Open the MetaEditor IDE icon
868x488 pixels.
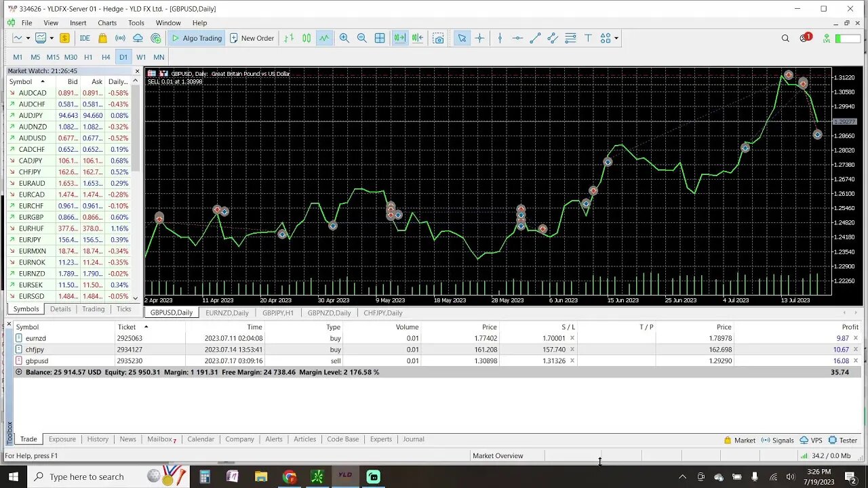[x=85, y=38]
